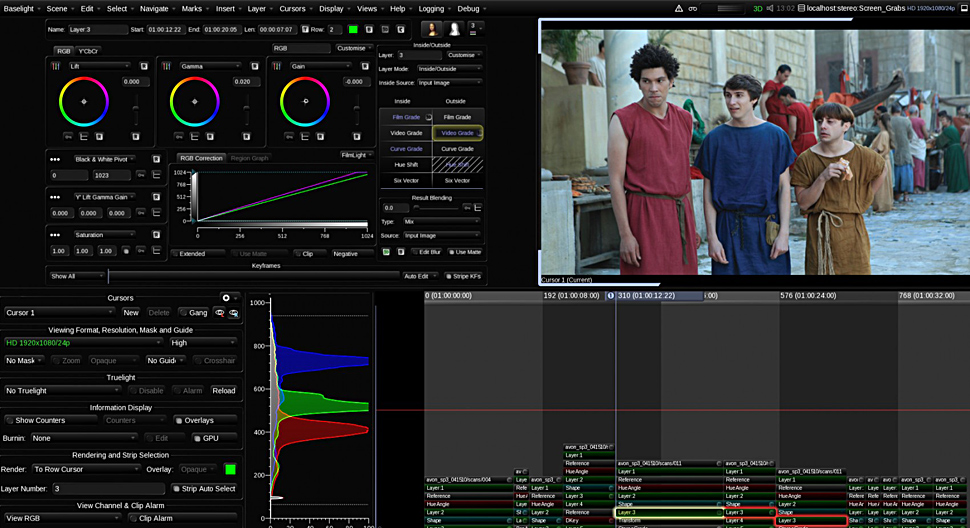
Task: Toggle the Overlays checkbox in Information Display
Action: point(179,420)
